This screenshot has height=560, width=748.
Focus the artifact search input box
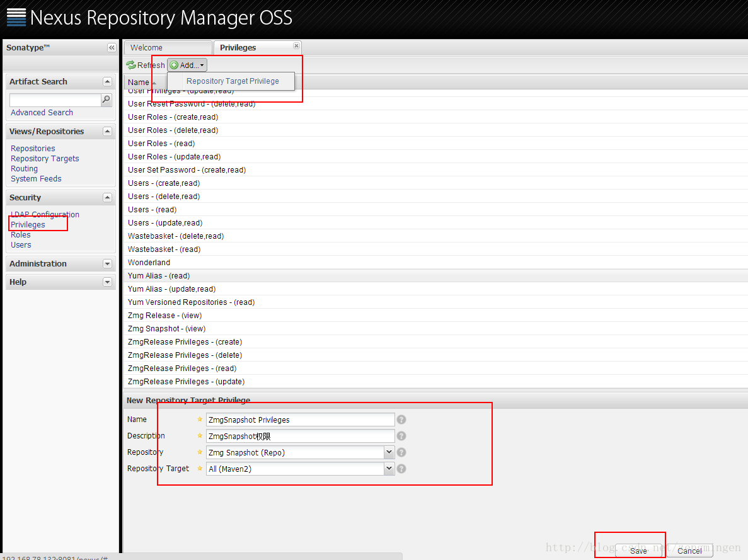(55, 100)
